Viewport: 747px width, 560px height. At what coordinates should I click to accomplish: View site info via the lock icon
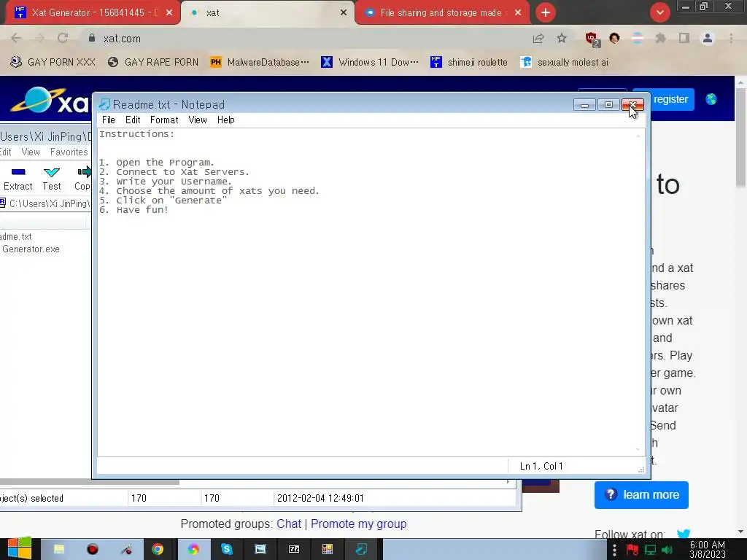92,38
